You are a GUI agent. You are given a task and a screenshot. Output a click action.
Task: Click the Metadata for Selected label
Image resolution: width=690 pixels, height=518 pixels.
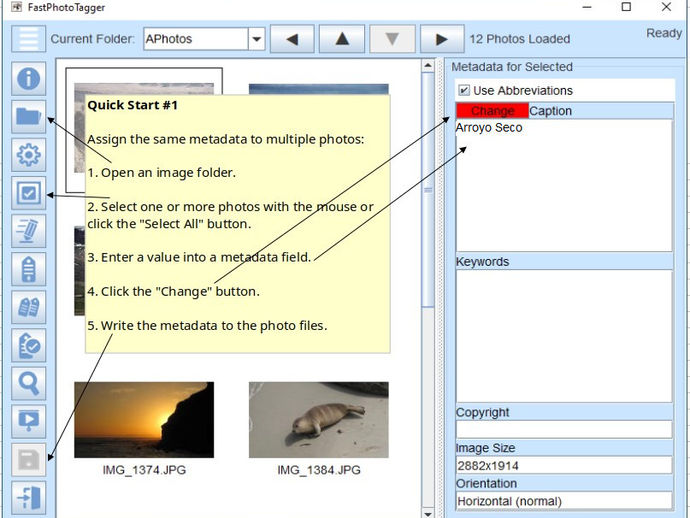[512, 67]
